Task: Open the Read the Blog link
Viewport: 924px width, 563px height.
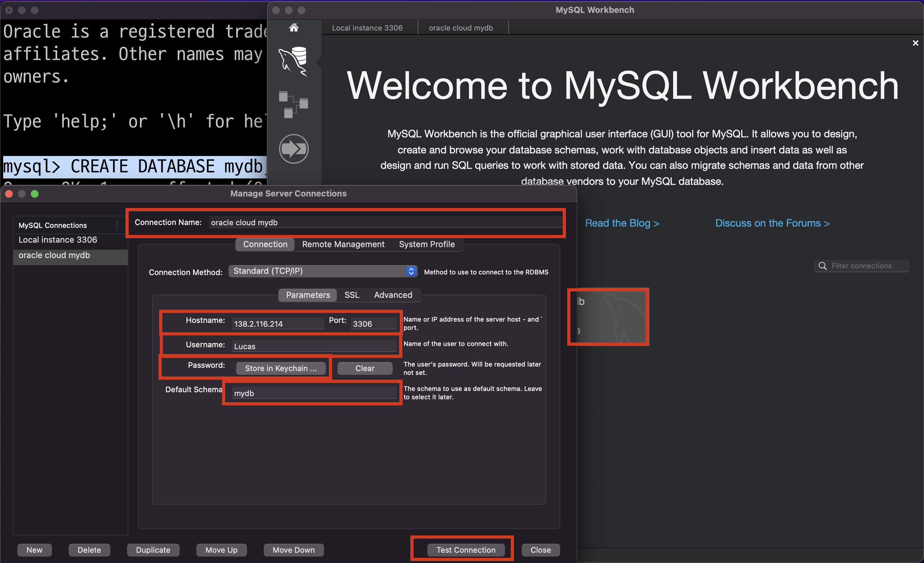Action: tap(622, 223)
